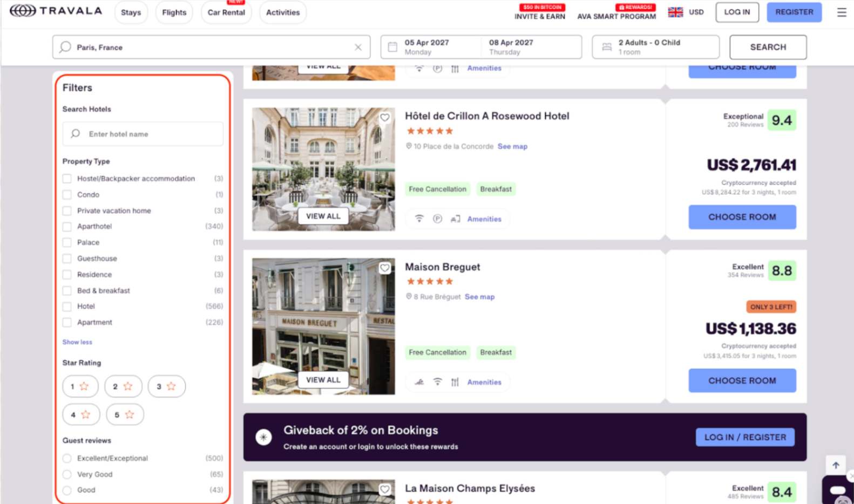The height and width of the screenshot is (504, 854).
Task: Open the Travala logo home link
Action: point(56,11)
